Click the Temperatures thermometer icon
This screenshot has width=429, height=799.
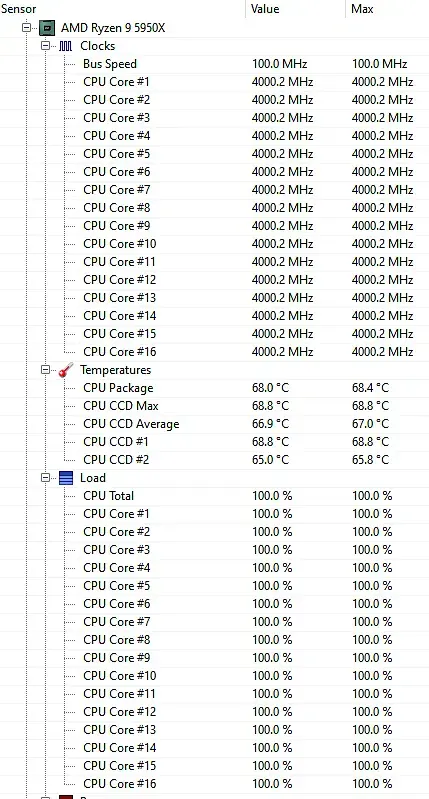(x=66, y=370)
